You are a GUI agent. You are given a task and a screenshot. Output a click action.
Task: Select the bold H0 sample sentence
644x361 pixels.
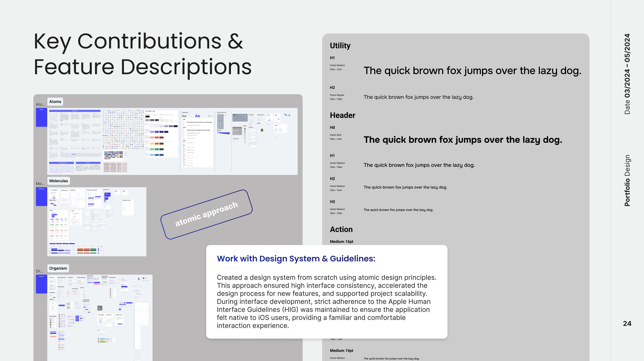tap(463, 140)
